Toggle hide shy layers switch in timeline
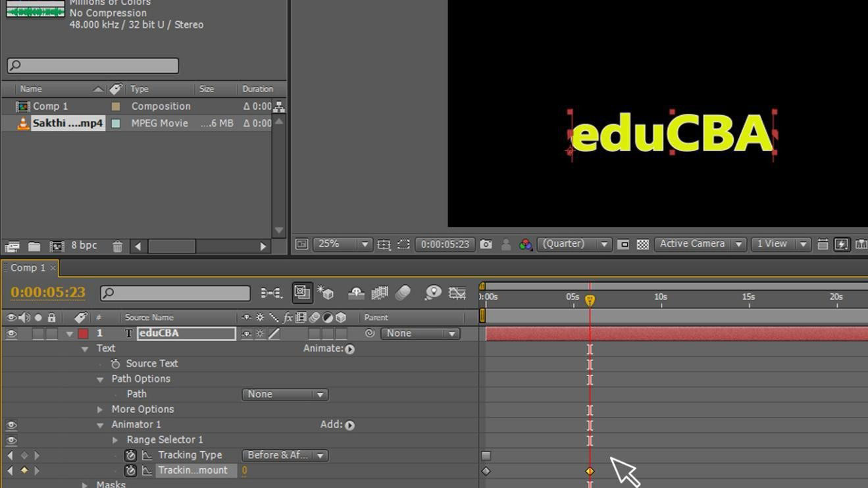868x488 pixels. coord(356,293)
